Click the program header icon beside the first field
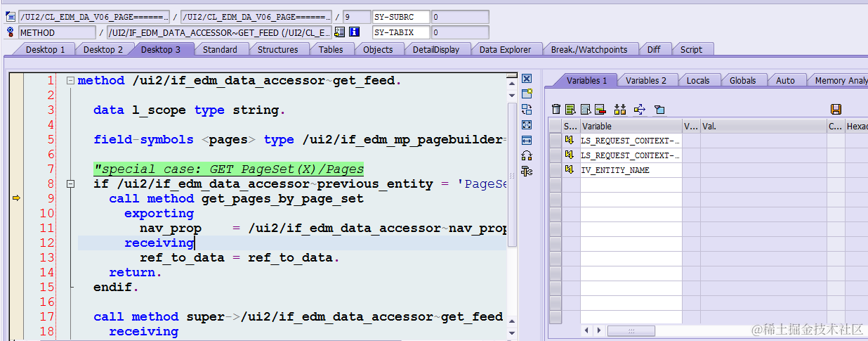 click(x=11, y=16)
